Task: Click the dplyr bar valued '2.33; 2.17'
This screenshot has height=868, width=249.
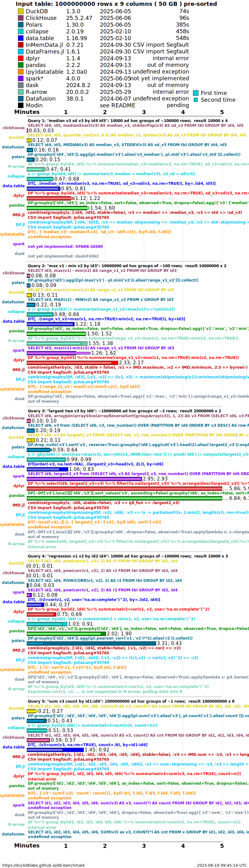Action: (73, 363)
